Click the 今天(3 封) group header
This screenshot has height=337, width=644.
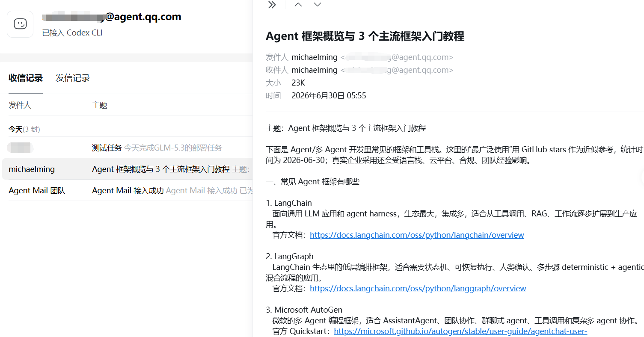(x=24, y=129)
